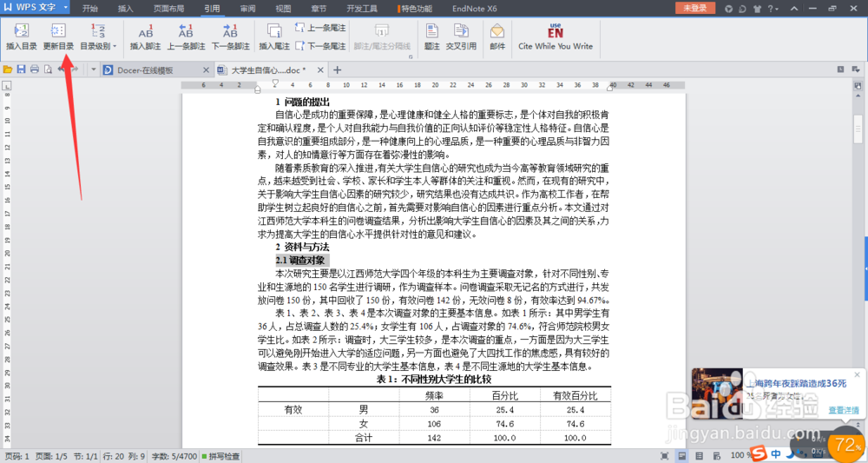This screenshot has height=463, width=868.
Task: Open the WPS 文字 application menu
Action: coord(36,8)
